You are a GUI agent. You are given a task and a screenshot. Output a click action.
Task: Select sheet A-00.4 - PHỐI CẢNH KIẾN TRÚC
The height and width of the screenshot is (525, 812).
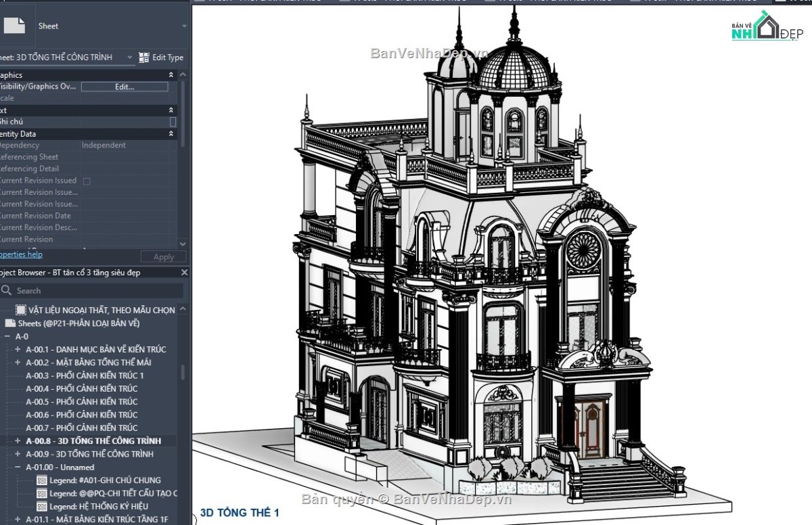(x=81, y=388)
